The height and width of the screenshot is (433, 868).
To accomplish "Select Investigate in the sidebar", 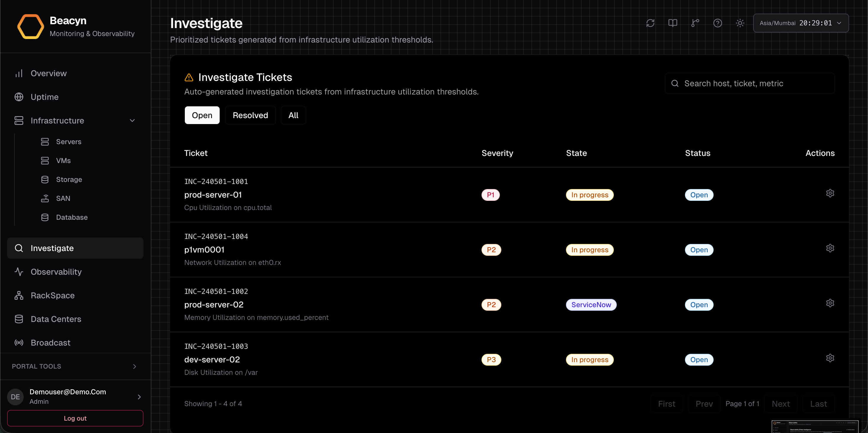I will point(75,248).
